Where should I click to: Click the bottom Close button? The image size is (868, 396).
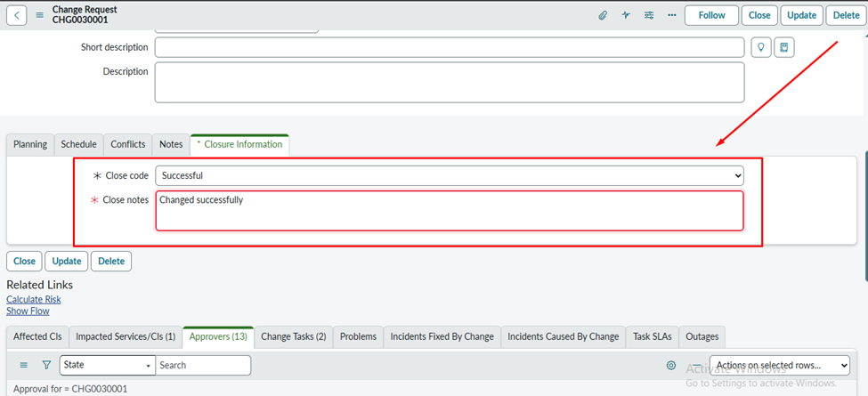pyautogui.click(x=24, y=261)
